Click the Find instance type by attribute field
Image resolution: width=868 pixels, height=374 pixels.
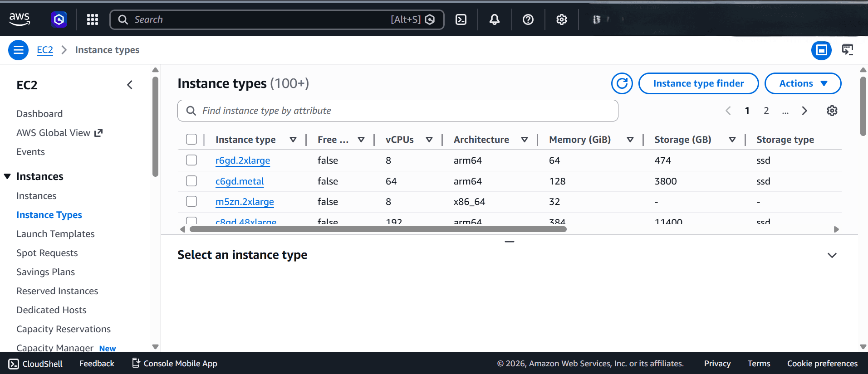click(398, 111)
